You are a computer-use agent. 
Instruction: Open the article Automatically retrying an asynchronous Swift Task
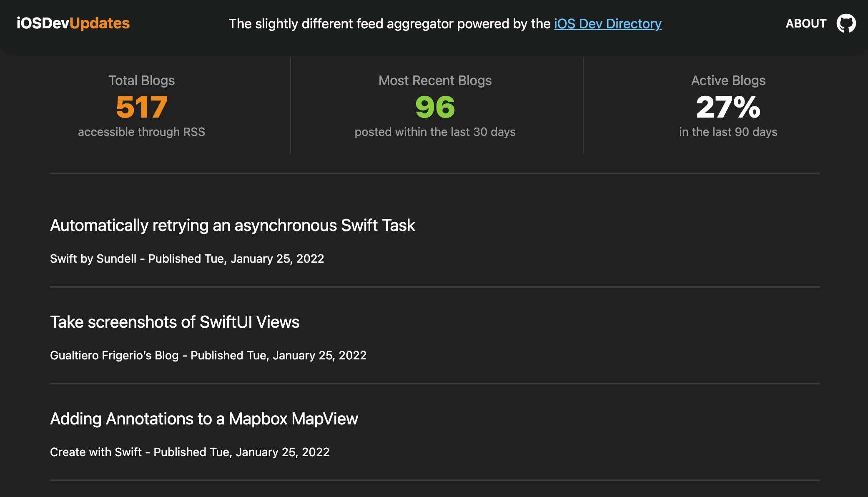(233, 225)
